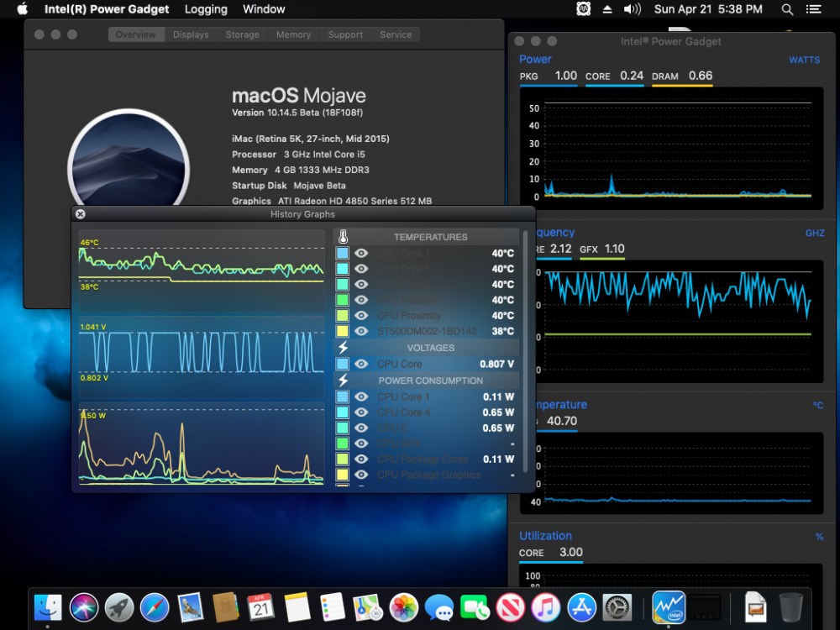The image size is (840, 630).
Task: Click DRAM 0.66 power reading
Action: [682, 76]
